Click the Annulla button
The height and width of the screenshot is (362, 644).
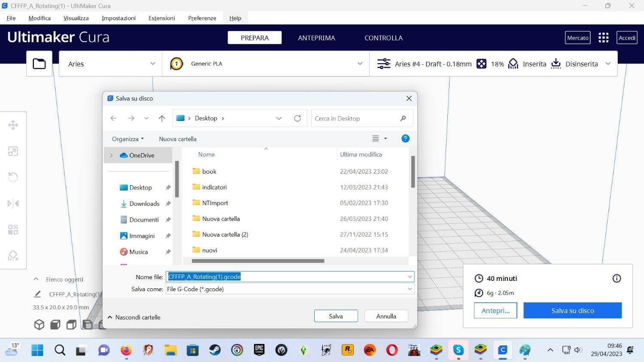coord(386,316)
